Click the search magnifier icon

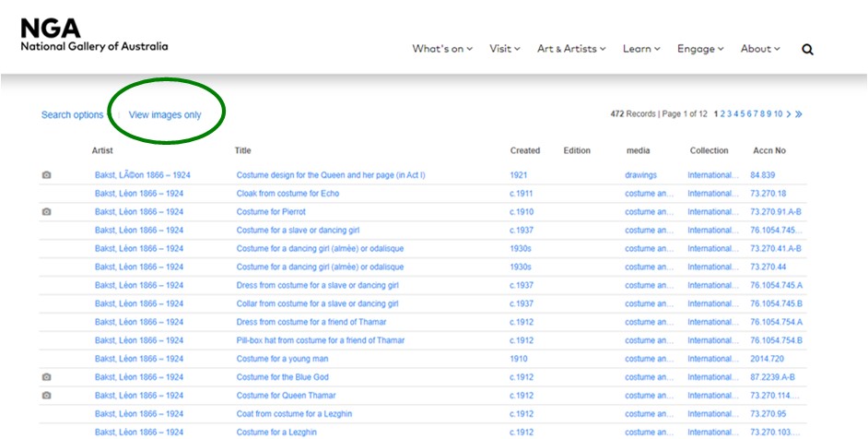tap(807, 50)
